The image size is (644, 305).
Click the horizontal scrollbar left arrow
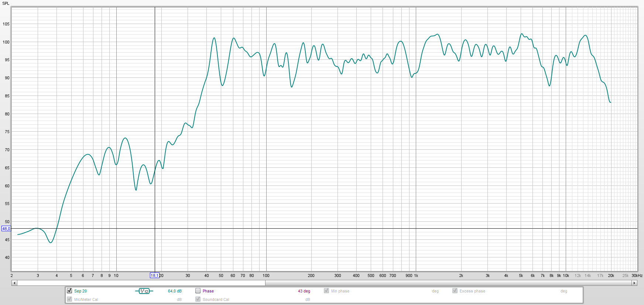pos(14,283)
